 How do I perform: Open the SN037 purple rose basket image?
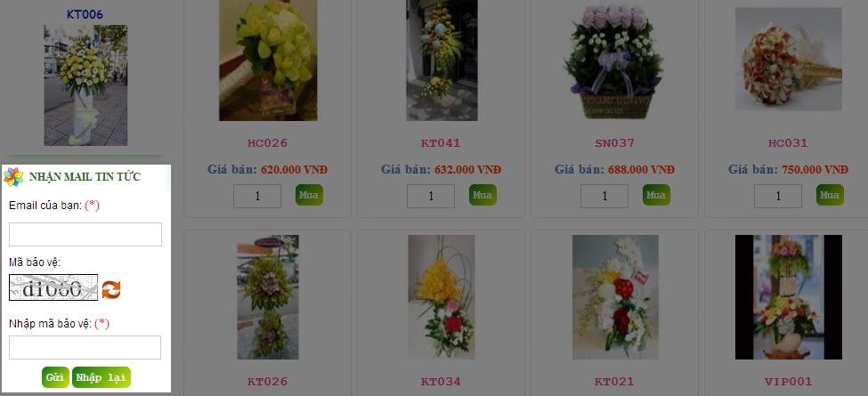(612, 62)
